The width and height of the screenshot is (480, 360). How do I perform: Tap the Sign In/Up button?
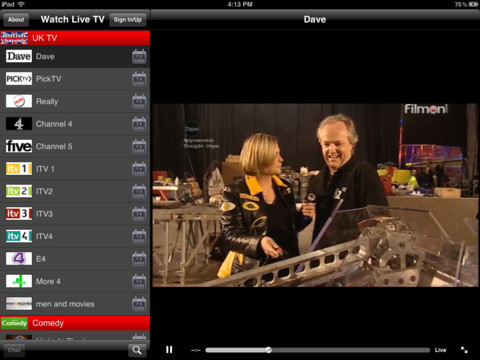(x=128, y=20)
